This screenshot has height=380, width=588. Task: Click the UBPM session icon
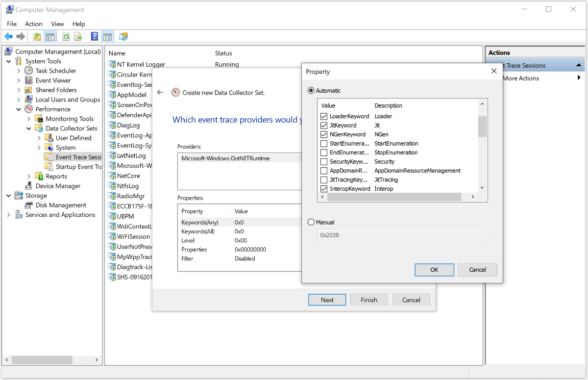(x=112, y=216)
